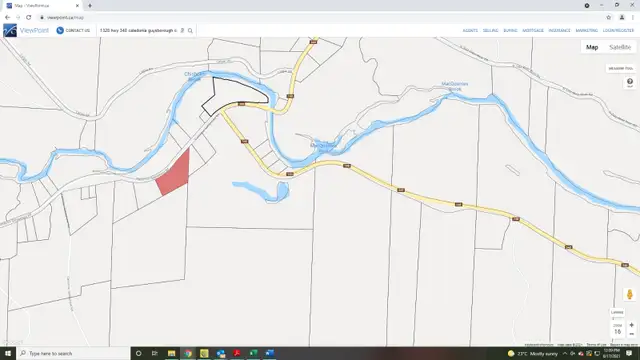Viewport: 640px width, 360px height.
Task: Click the search magnifier icon in address box
Action: click(x=190, y=31)
